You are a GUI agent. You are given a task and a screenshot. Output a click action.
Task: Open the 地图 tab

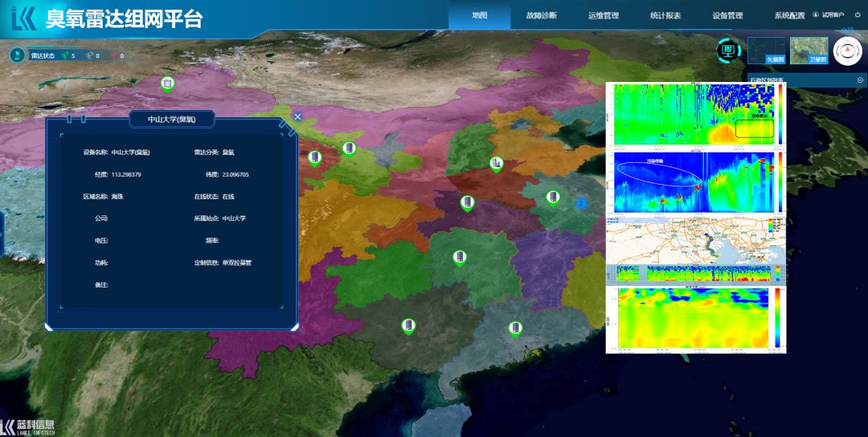[x=479, y=15]
